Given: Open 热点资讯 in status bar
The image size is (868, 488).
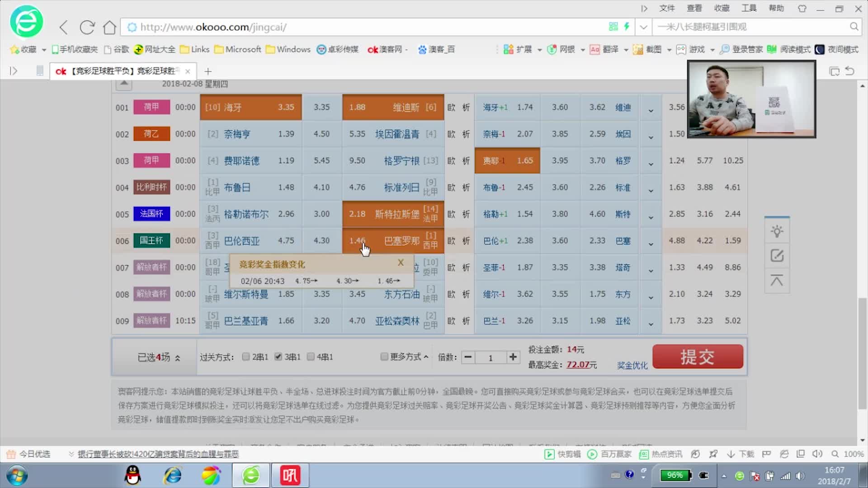Looking at the screenshot, I should point(661,454).
